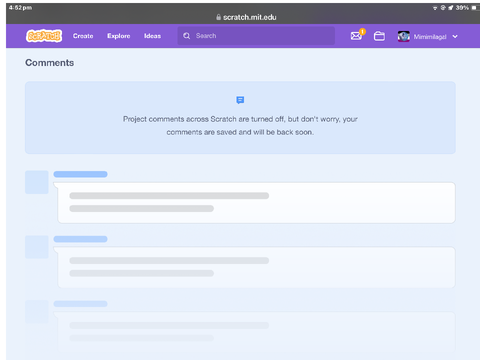The height and width of the screenshot is (360, 480).
Task: Click the 4:52 pm clock
Action: (x=20, y=8)
